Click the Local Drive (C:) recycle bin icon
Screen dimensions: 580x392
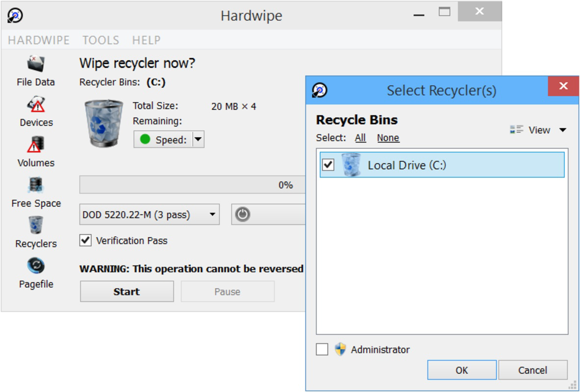[351, 165]
